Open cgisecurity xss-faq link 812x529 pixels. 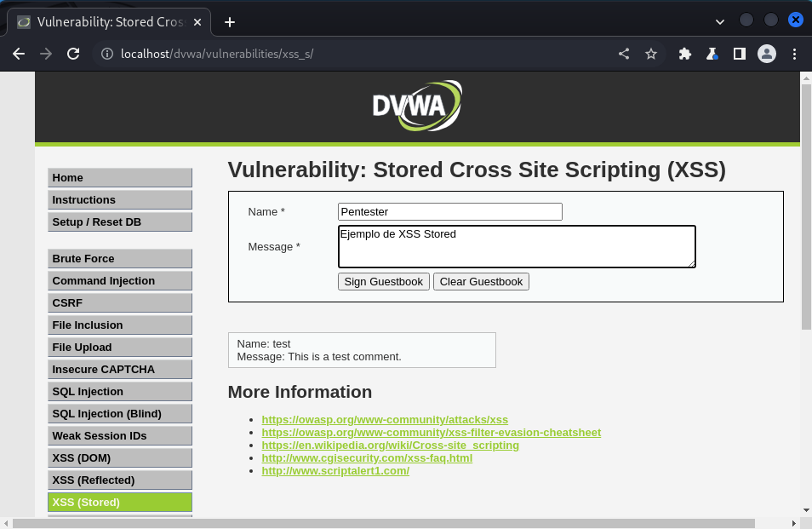tap(367, 458)
